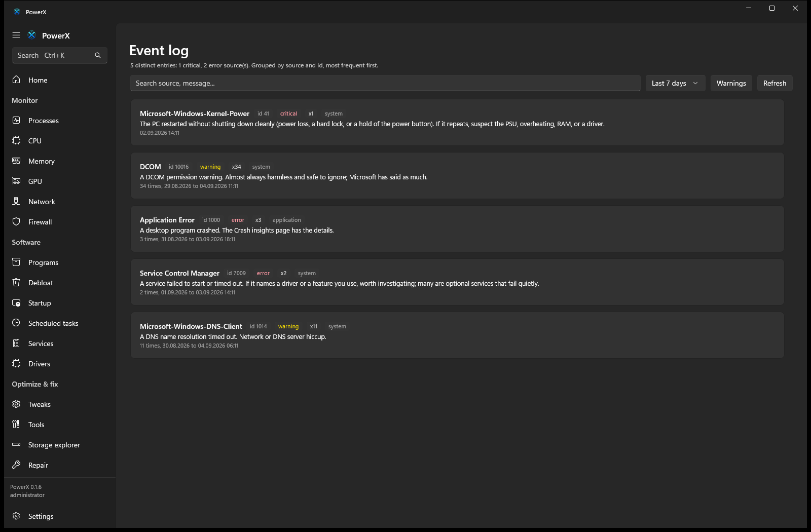
Task: Open the Microsoft-Windows-Kernel-Power event entry
Action: tap(457, 123)
